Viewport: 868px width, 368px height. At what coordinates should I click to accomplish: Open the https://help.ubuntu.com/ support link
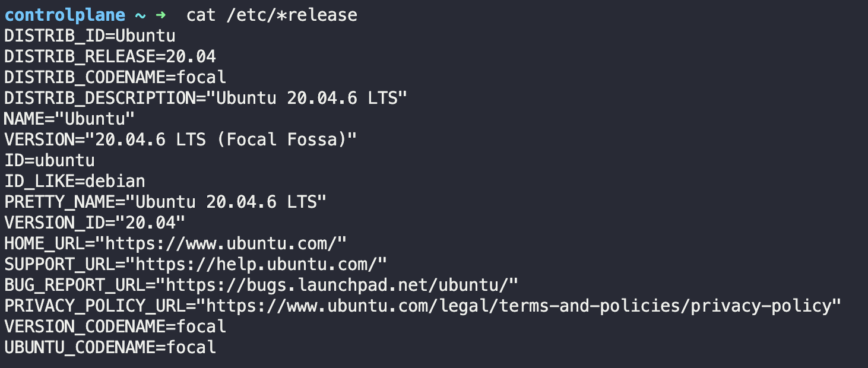coord(261,264)
